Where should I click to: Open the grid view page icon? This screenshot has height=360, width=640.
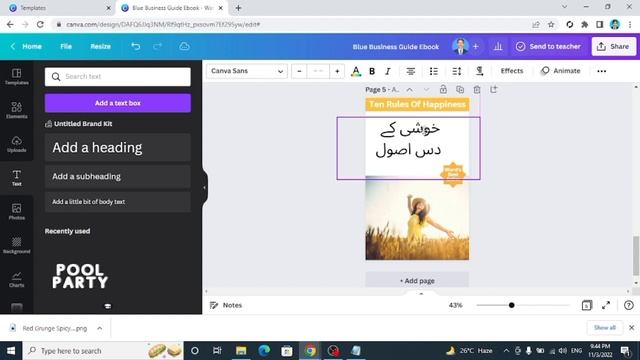587,305
